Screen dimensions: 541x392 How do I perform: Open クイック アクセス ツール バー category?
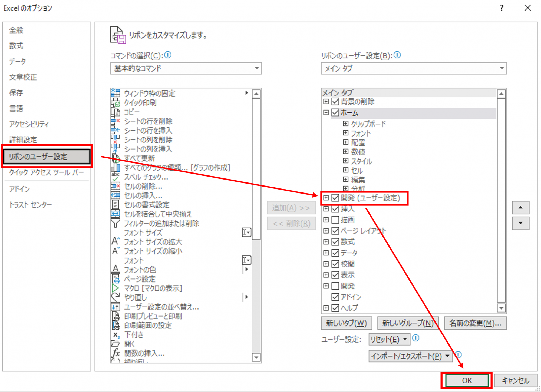point(47,172)
